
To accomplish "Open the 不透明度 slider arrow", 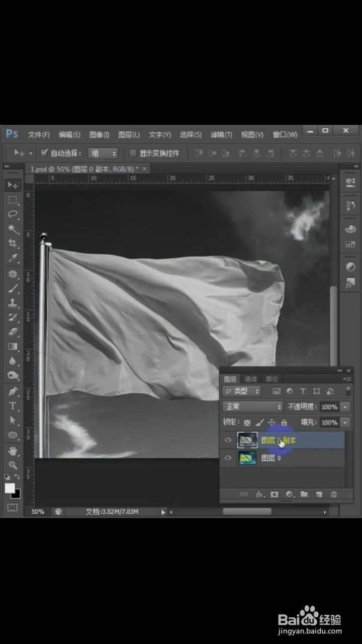I will point(345,407).
